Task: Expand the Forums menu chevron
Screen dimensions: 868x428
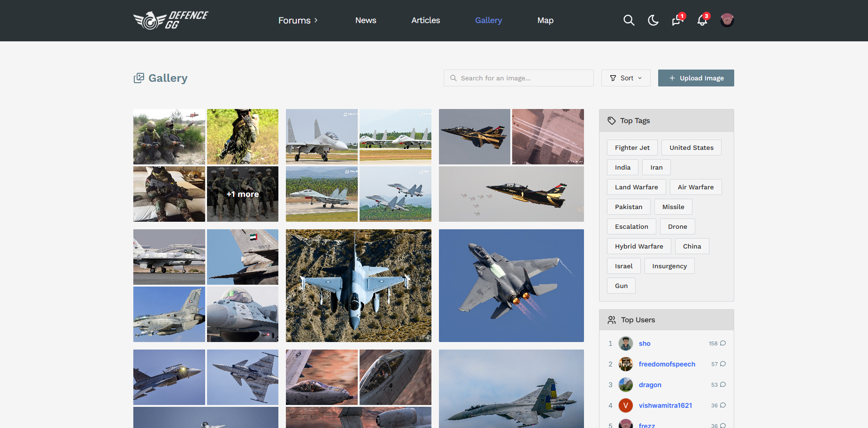Action: 316,20
